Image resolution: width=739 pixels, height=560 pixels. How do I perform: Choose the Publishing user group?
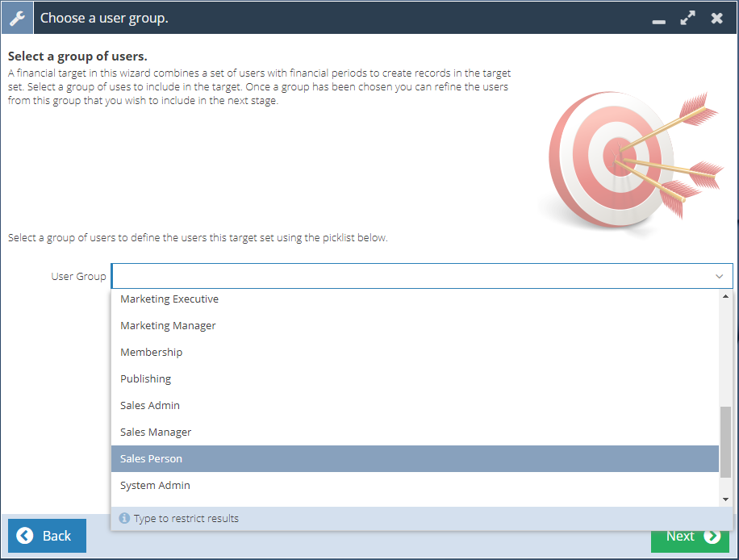point(415,379)
